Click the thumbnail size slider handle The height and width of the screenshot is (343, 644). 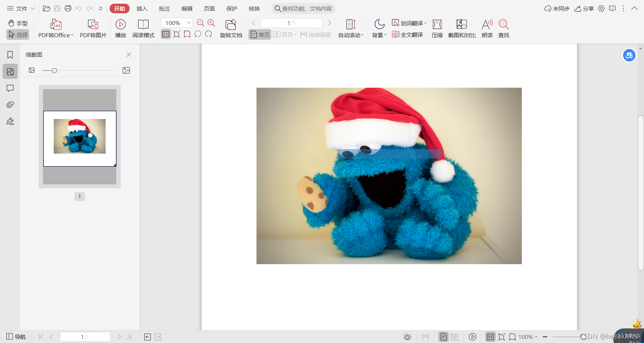[x=54, y=70]
